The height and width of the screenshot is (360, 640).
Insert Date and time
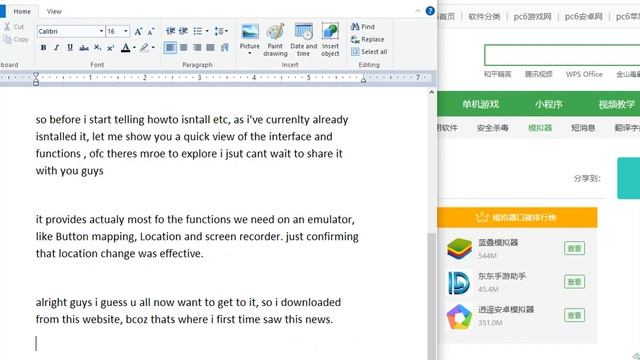tap(303, 40)
